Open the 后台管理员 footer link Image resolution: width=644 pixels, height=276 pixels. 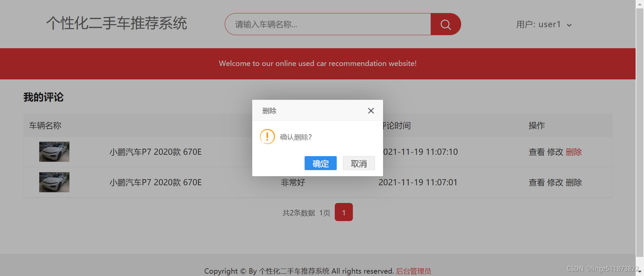(x=414, y=271)
